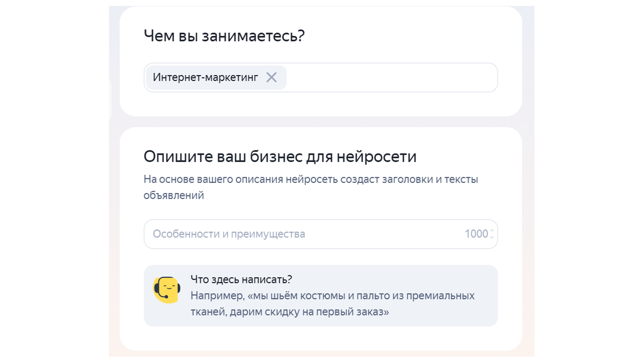Click the Что здесь написать? hint title
Screen dimensions: 644x362
click(241, 279)
